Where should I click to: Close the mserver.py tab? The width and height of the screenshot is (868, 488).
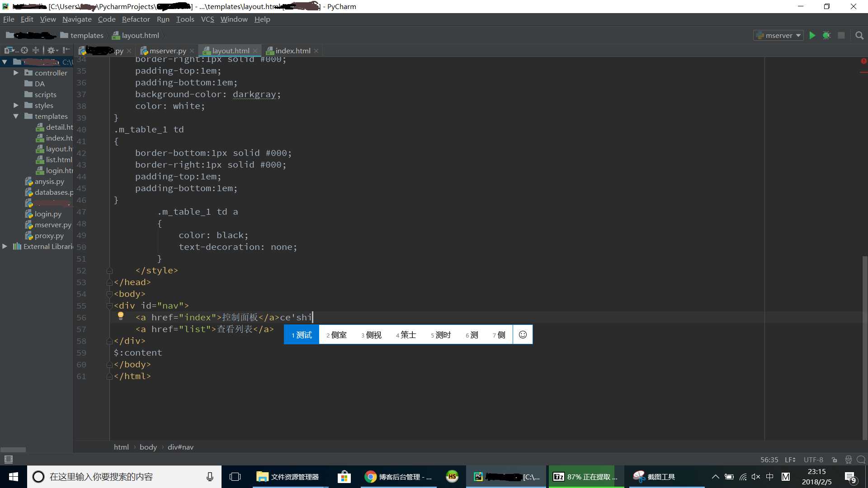click(192, 51)
